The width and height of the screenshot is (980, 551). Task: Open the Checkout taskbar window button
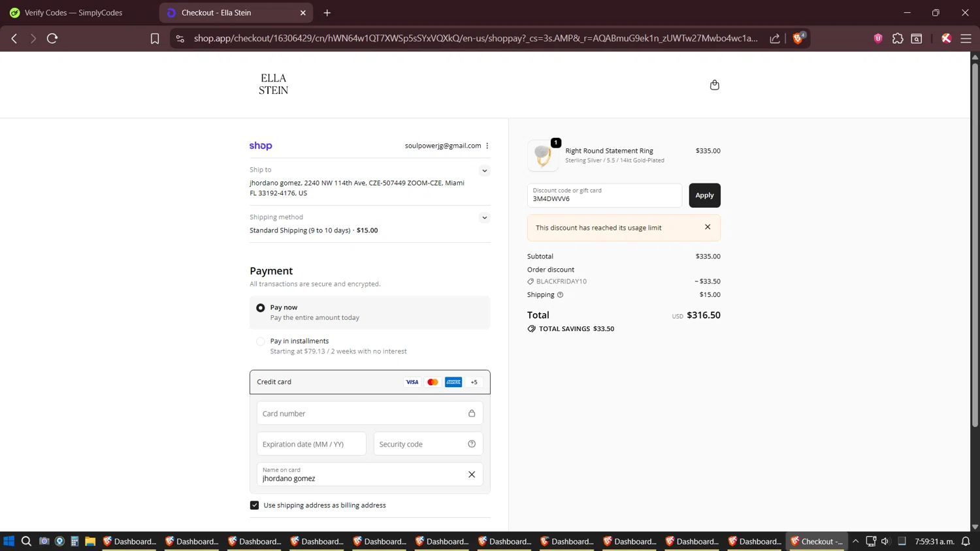817,541
